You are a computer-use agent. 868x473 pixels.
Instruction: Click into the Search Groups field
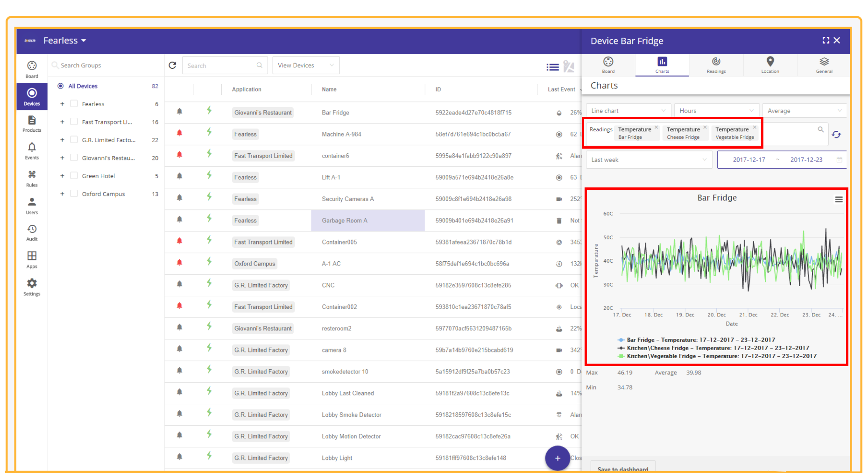point(105,65)
